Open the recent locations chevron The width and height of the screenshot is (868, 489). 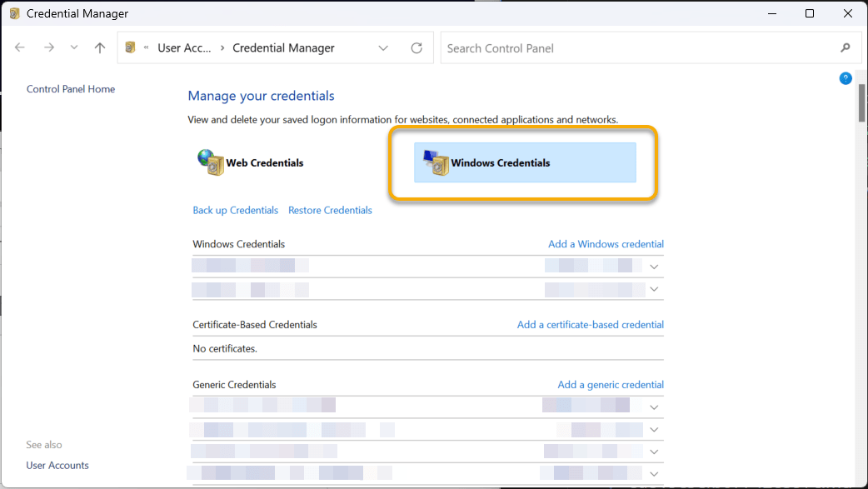pyautogui.click(x=74, y=47)
